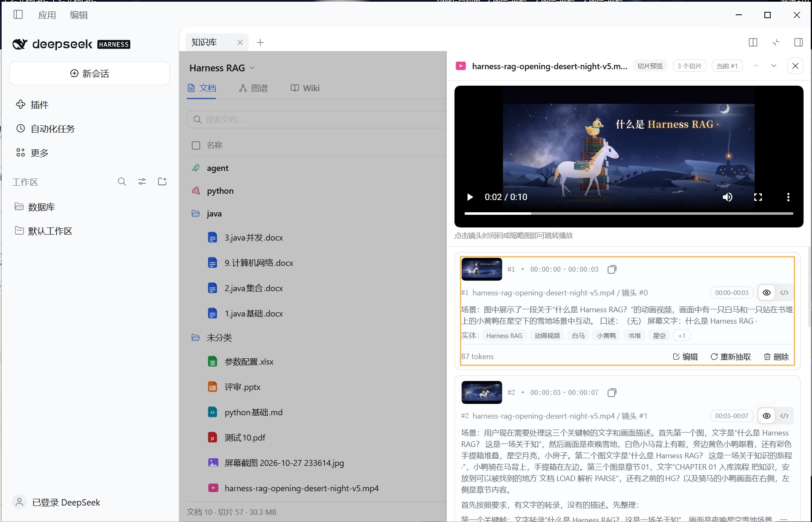
Task: Search workspaces with the magnifier icon
Action: pos(122,182)
